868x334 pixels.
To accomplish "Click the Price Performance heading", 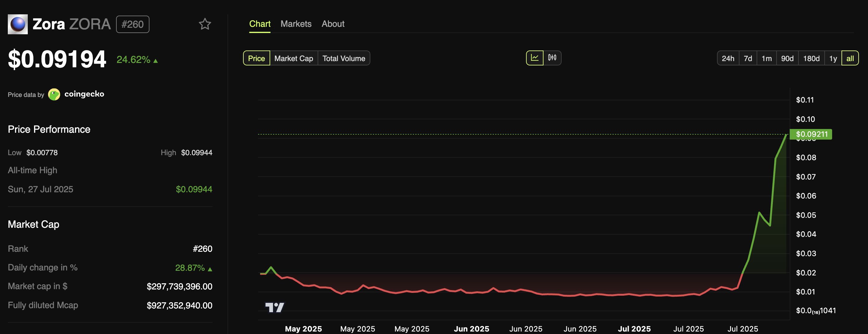I will point(49,130).
